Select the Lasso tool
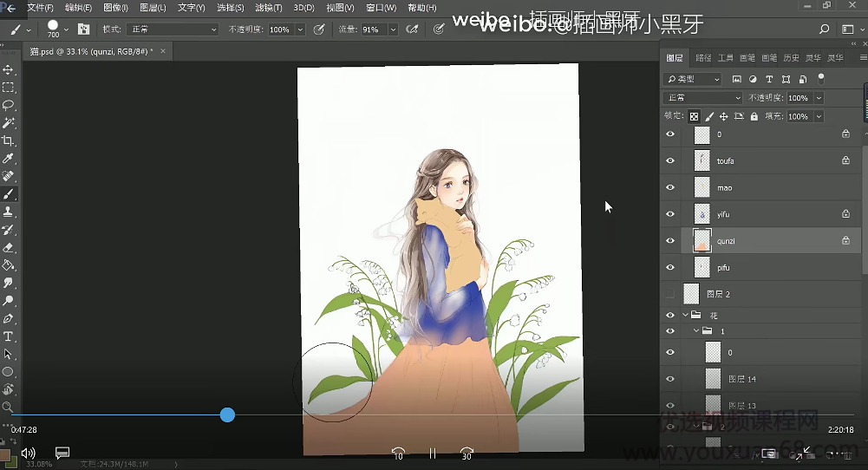This screenshot has width=868, height=470. tap(9, 105)
